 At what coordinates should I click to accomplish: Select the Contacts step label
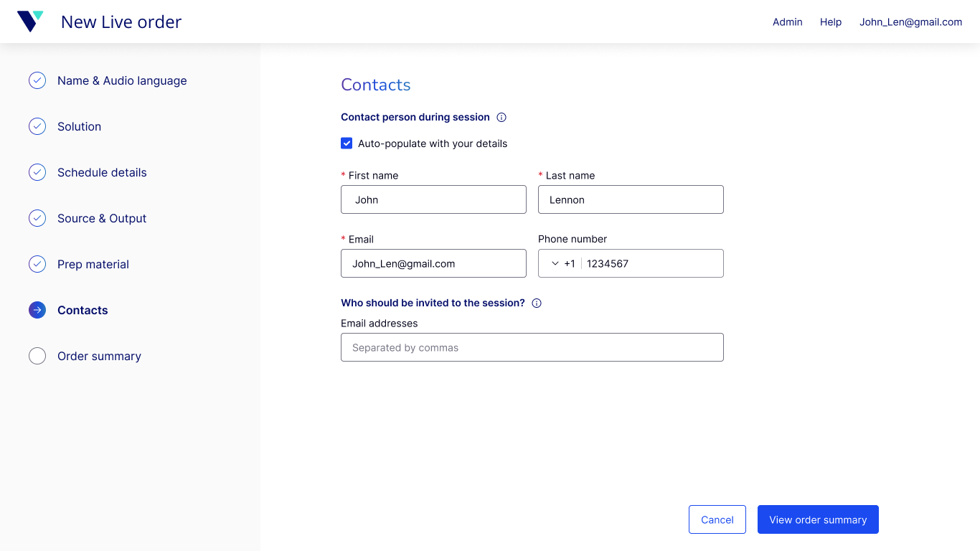tap(83, 310)
